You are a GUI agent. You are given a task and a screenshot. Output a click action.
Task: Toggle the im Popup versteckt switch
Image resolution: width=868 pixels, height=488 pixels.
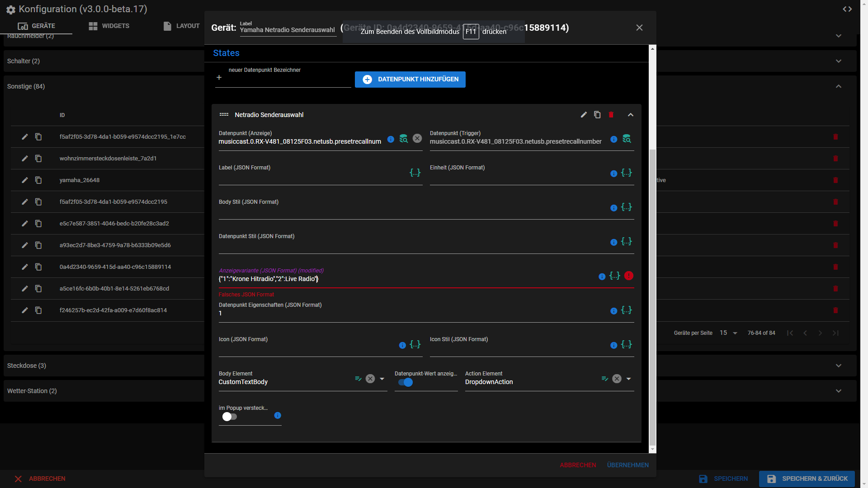tap(230, 417)
